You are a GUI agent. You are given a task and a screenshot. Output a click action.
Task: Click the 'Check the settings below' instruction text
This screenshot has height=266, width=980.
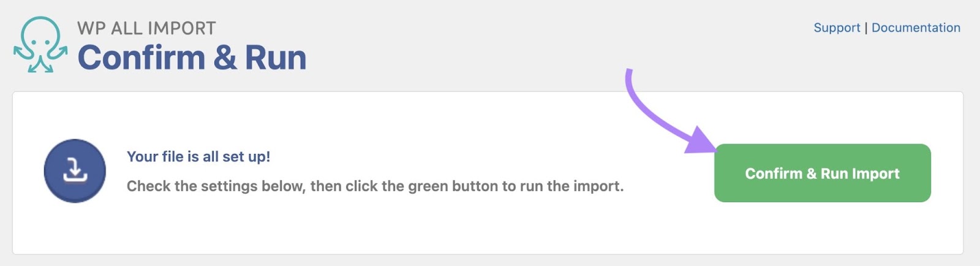[375, 186]
